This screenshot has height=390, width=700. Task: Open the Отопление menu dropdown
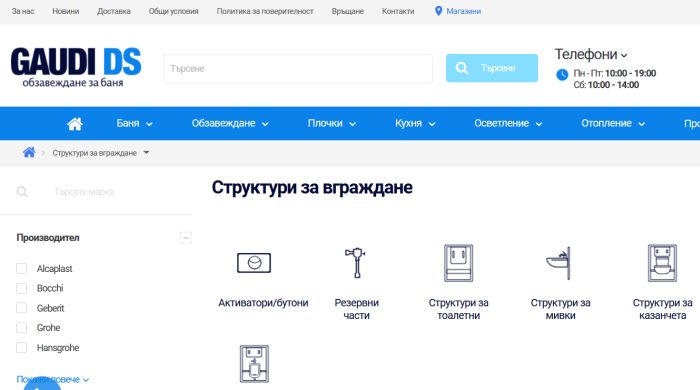pos(613,123)
